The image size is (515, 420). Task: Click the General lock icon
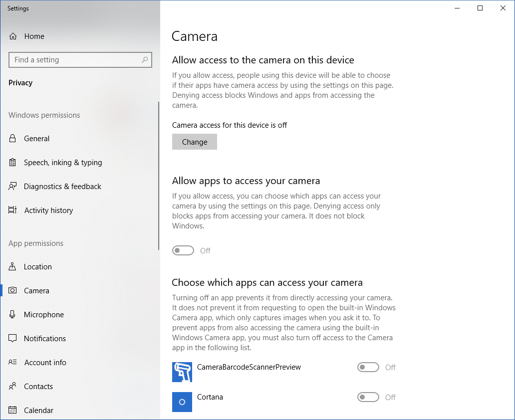pos(13,139)
